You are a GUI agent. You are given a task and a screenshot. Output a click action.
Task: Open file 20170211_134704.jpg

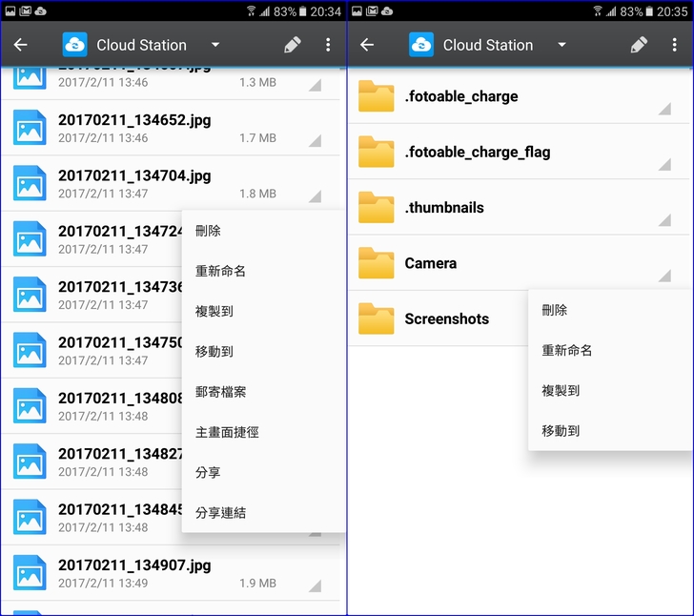click(134, 175)
